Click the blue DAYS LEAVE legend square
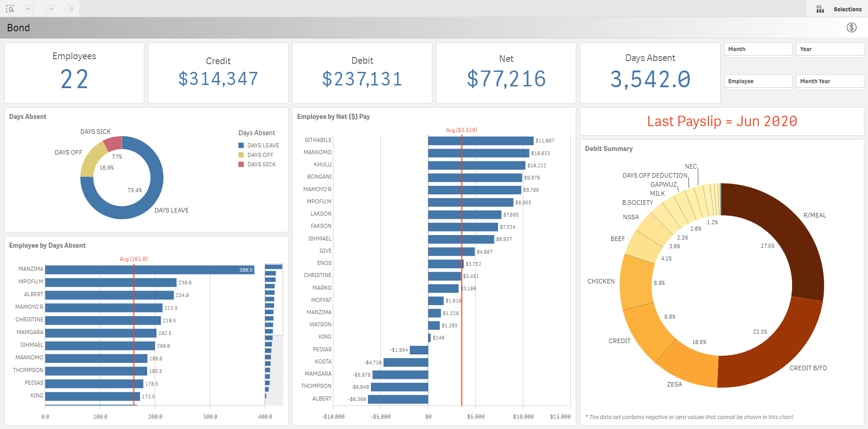Viewport: 868px width, 429px height. [241, 146]
